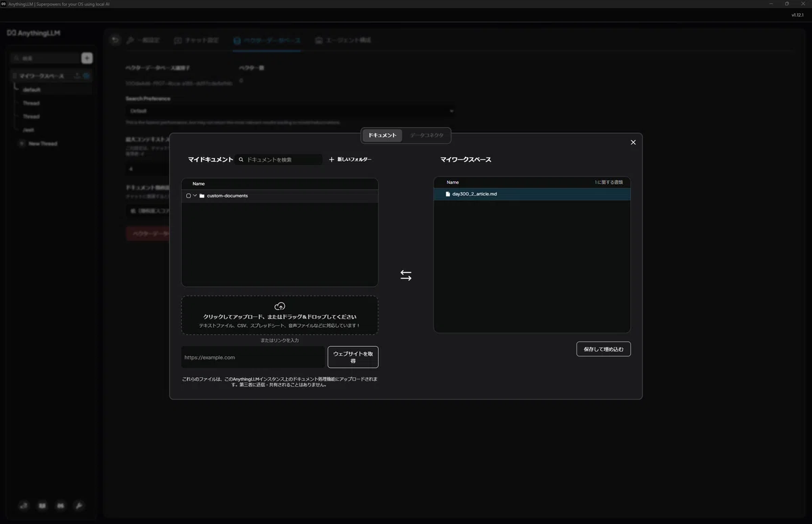The image size is (812, 524).
Task: Minimize the AnythingLLM window
Action: coord(771,3)
